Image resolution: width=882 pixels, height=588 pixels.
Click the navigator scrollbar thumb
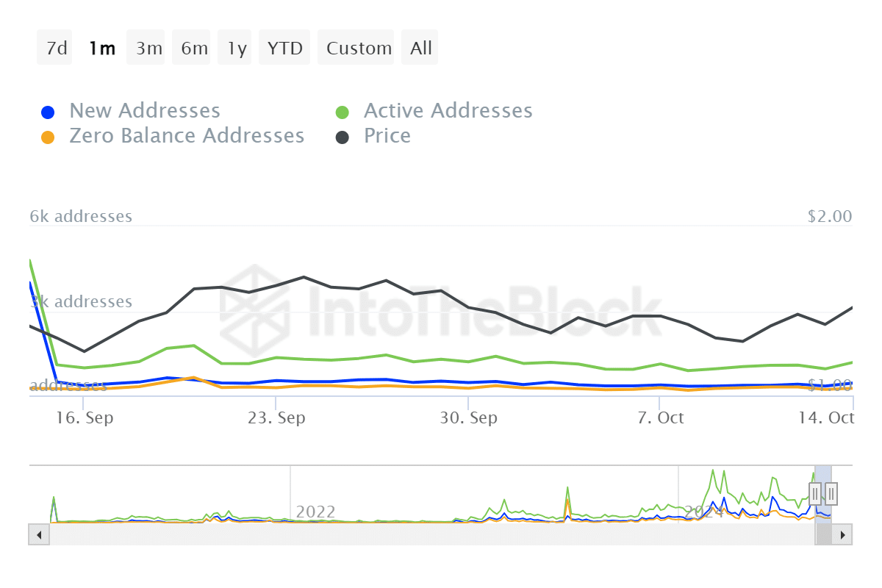tap(823, 534)
